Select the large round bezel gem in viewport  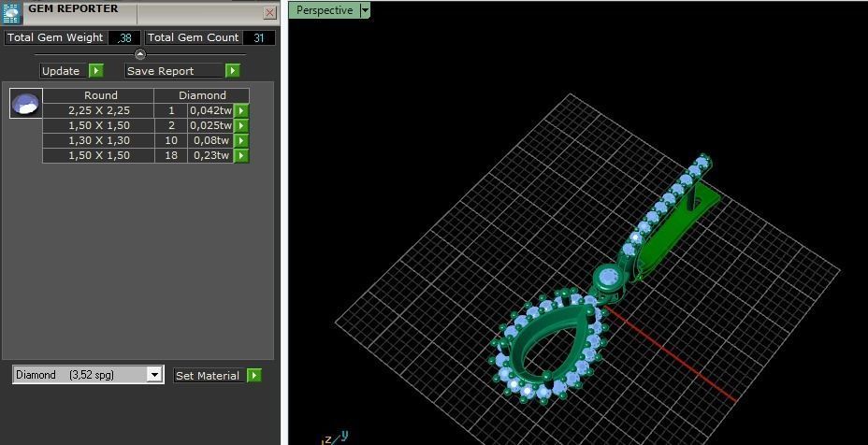610,275
